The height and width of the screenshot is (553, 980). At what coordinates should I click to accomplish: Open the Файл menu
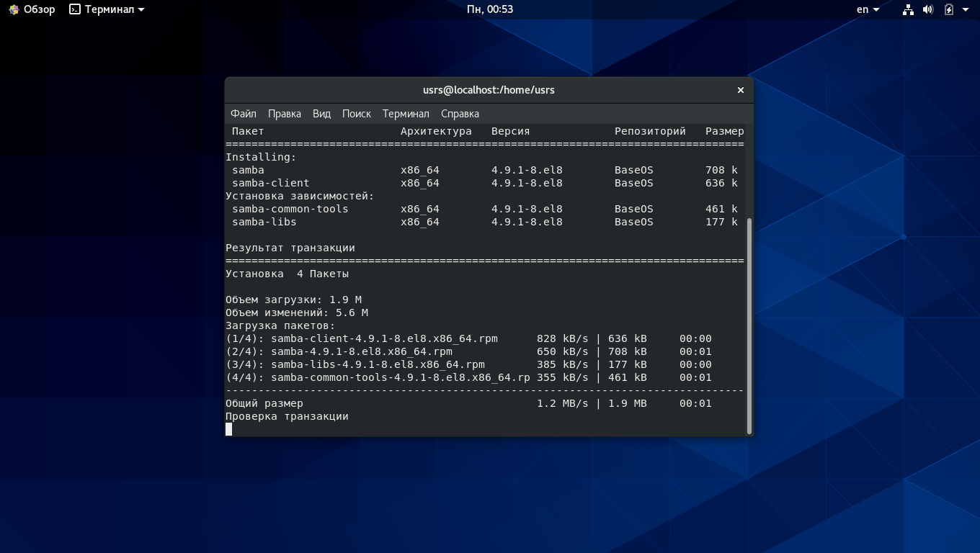coord(244,114)
